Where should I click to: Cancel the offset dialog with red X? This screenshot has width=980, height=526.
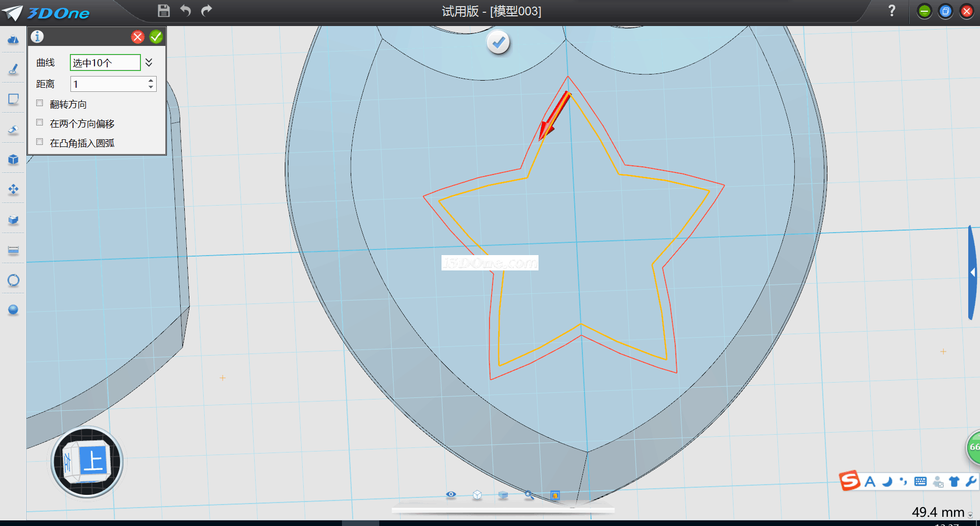click(137, 37)
